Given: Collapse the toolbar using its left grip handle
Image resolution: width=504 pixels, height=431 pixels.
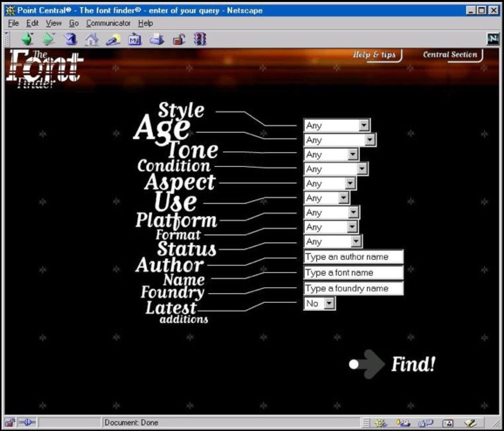Looking at the screenshot, I should coord(6,39).
